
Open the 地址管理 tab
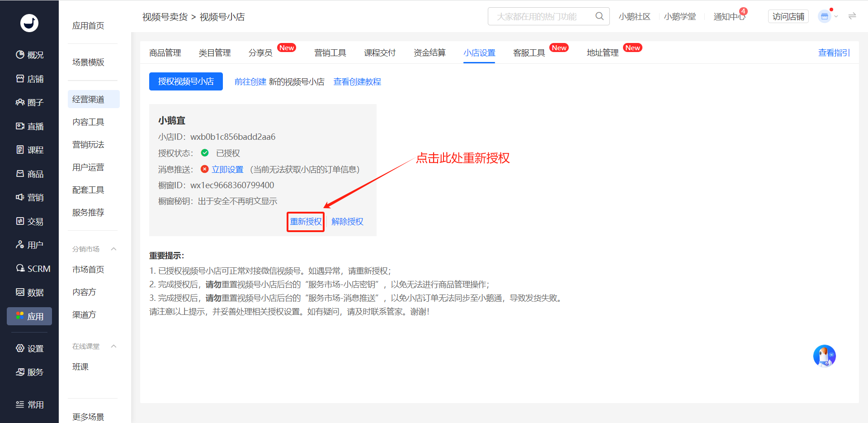click(603, 53)
